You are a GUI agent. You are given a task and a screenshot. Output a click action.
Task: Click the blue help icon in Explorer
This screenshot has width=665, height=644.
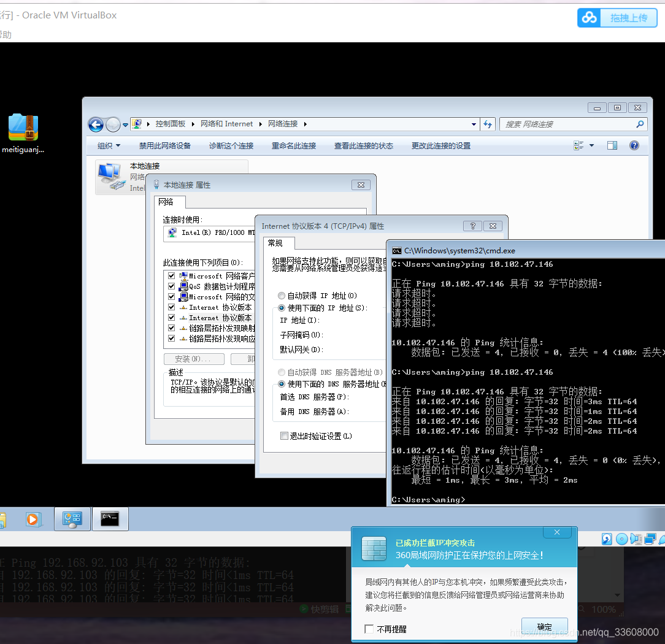pos(634,146)
